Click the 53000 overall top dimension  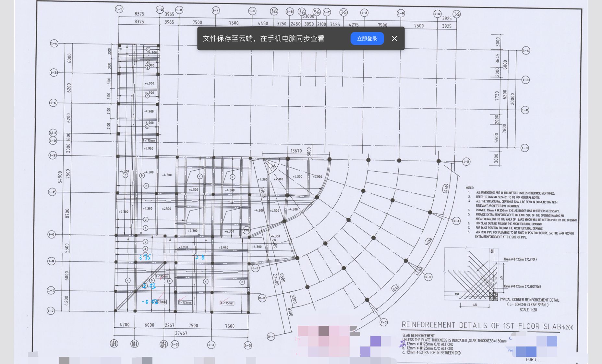[x=308, y=16]
